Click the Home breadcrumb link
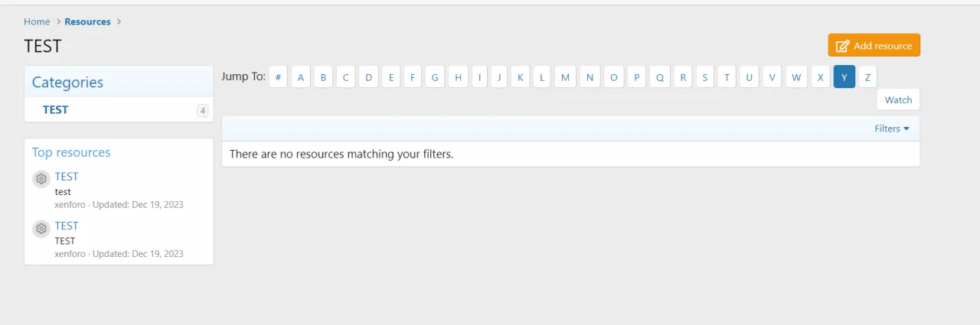Image resolution: width=980 pixels, height=325 pixels. tap(37, 21)
